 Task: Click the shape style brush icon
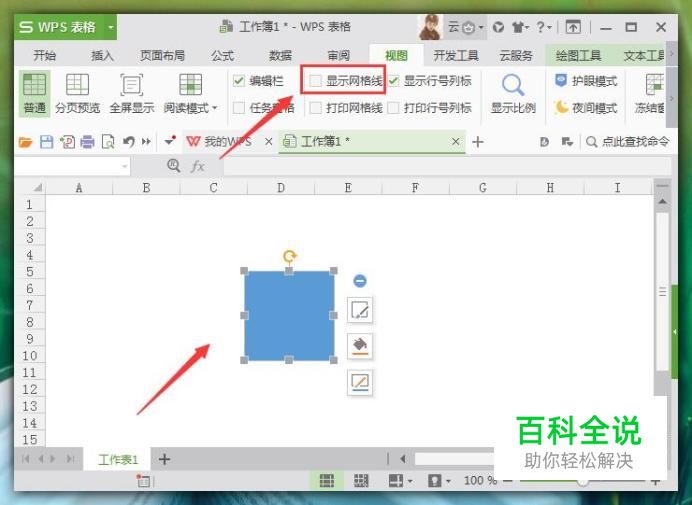click(360, 310)
